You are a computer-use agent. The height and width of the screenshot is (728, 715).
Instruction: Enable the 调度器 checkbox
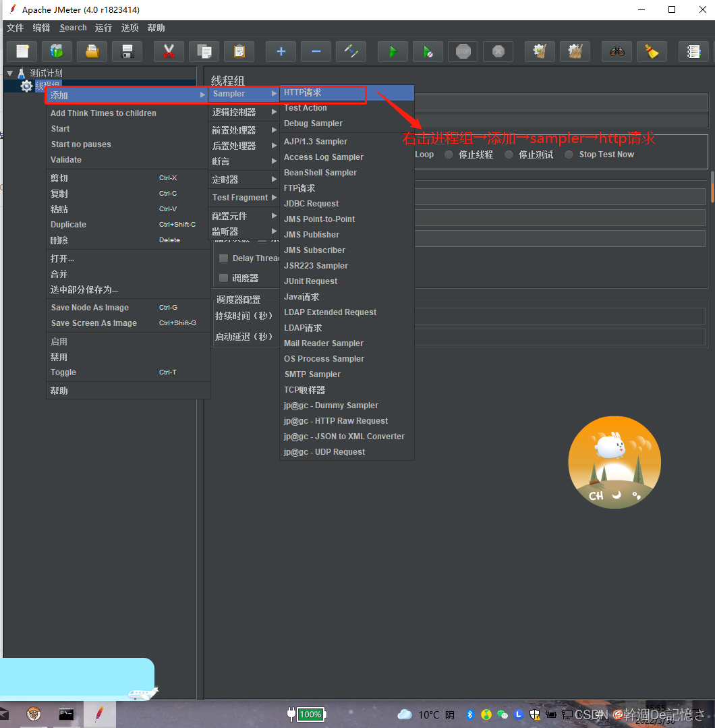coord(223,278)
